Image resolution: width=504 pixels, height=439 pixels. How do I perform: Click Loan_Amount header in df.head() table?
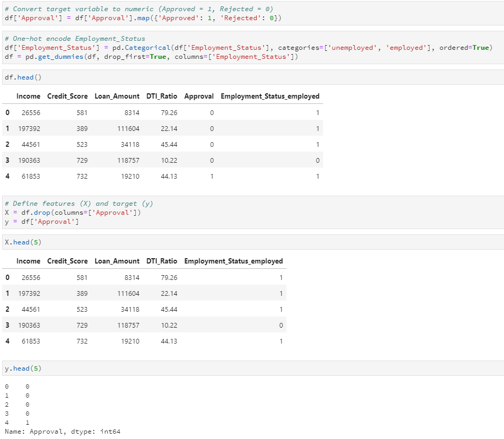click(117, 96)
